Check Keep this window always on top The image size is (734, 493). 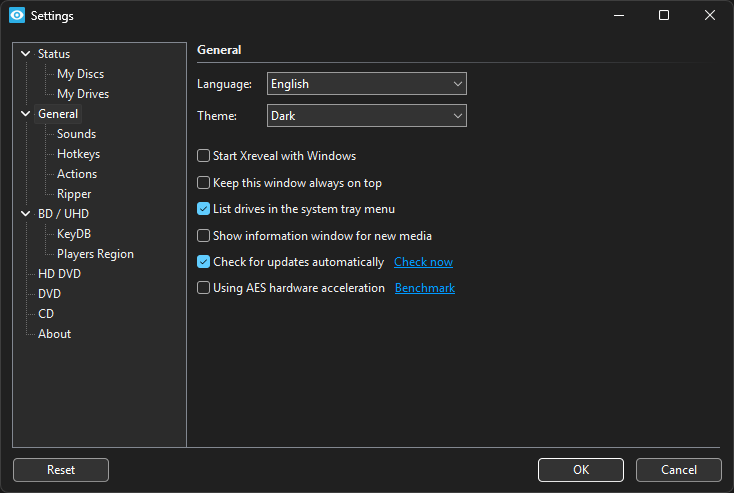coord(203,183)
